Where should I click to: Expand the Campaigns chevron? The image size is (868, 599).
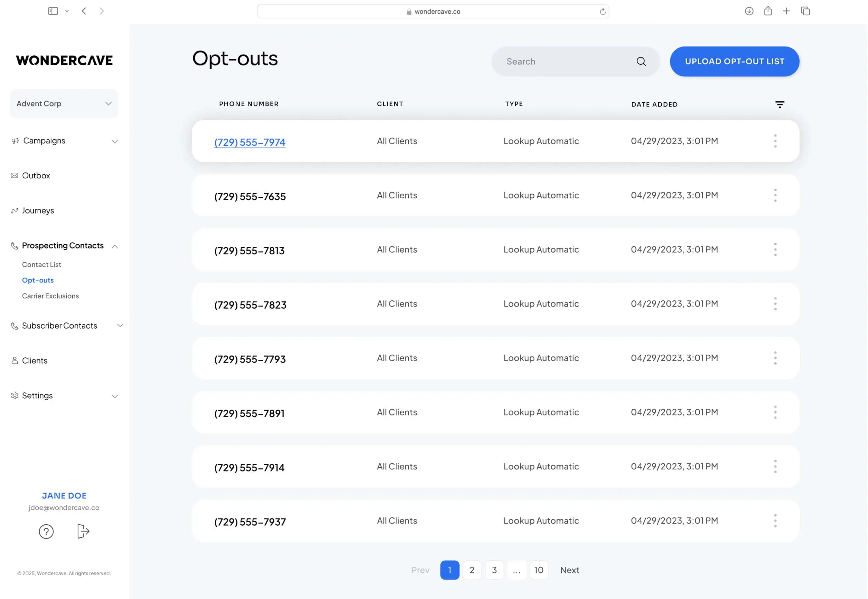pos(115,141)
